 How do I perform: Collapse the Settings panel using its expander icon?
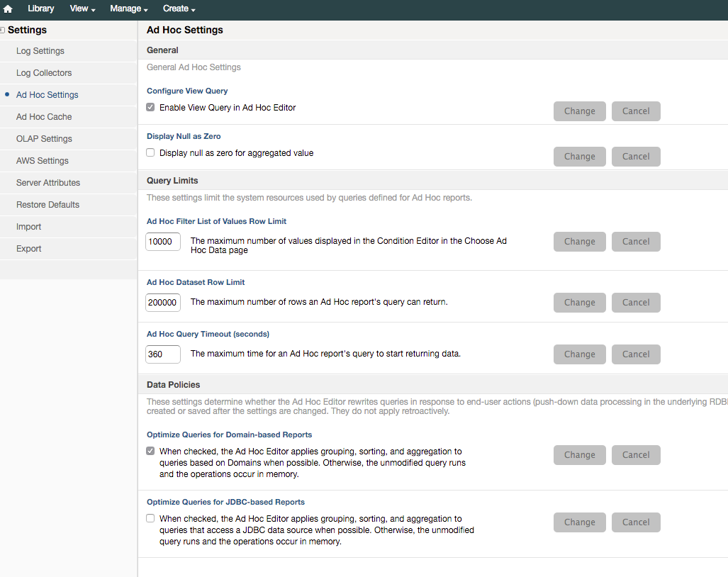pos(3,30)
